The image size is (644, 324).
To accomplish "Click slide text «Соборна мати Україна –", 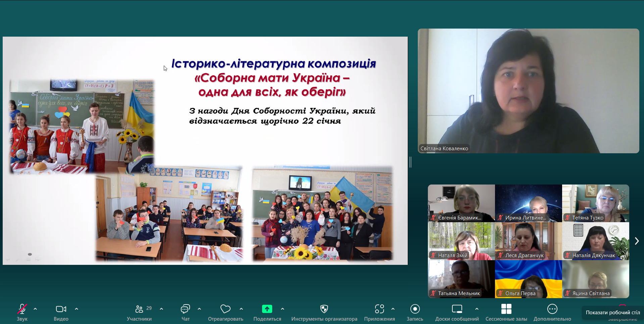I will [x=272, y=78].
